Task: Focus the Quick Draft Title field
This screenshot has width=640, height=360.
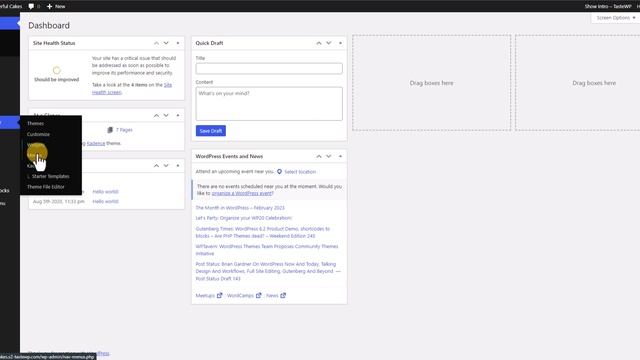Action: 269,69
